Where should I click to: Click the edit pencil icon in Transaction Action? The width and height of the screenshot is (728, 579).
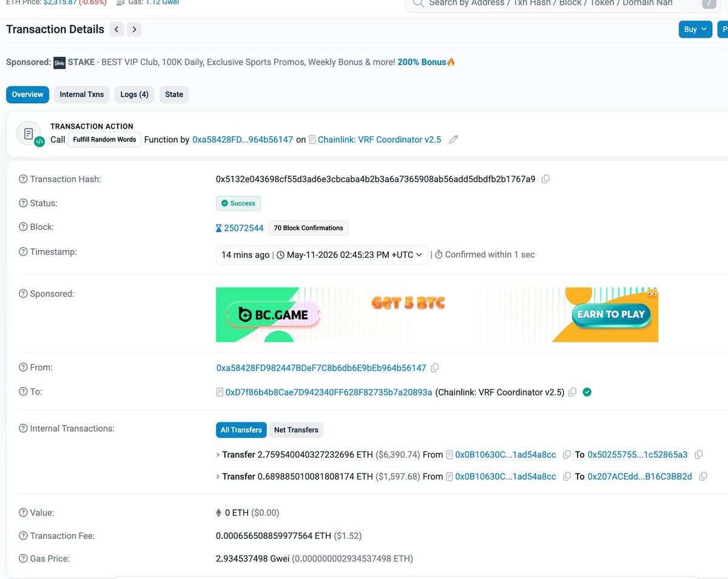[453, 140]
